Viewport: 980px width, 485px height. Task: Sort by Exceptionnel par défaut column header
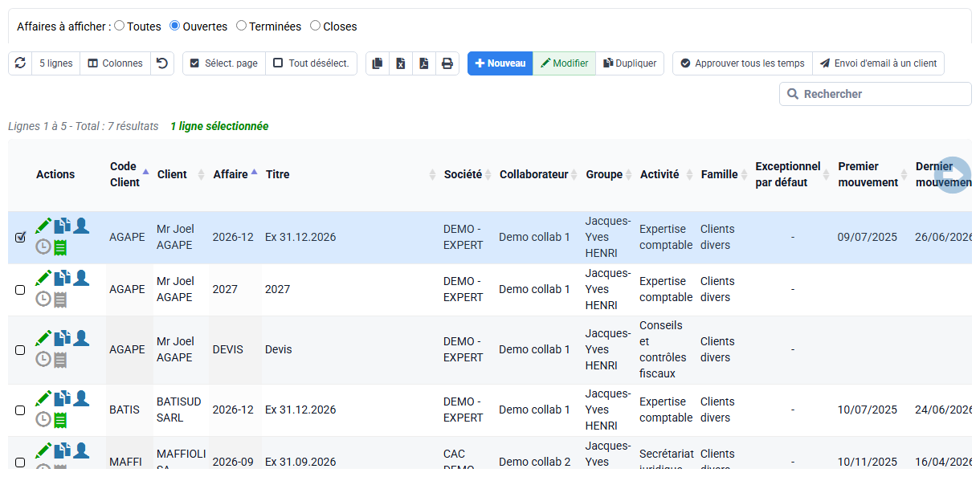point(792,174)
